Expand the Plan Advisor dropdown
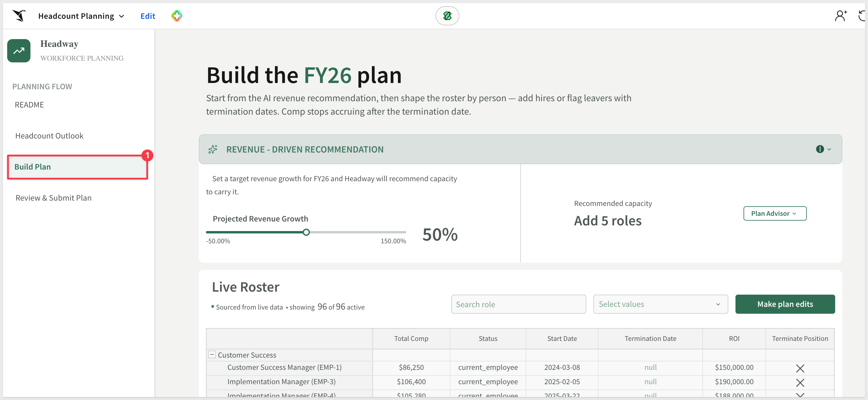This screenshot has width=868, height=400. [x=775, y=213]
